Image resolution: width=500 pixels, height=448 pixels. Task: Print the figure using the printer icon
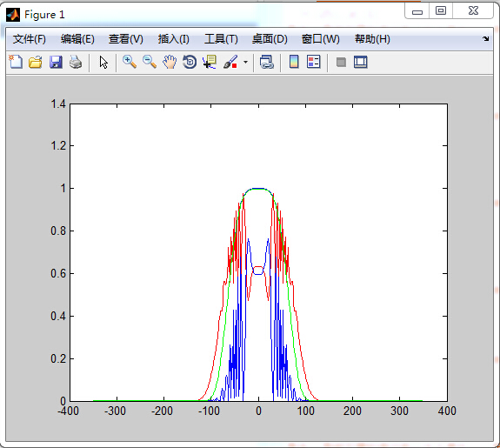(x=76, y=62)
